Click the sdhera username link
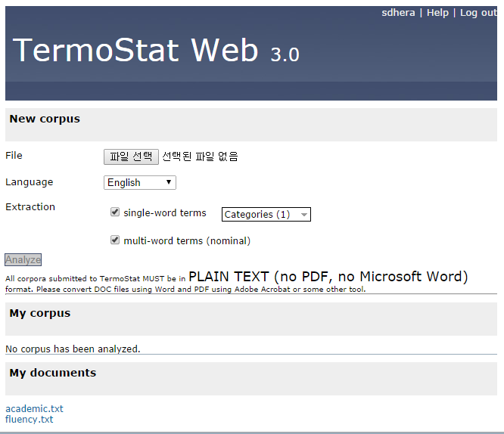 [398, 13]
